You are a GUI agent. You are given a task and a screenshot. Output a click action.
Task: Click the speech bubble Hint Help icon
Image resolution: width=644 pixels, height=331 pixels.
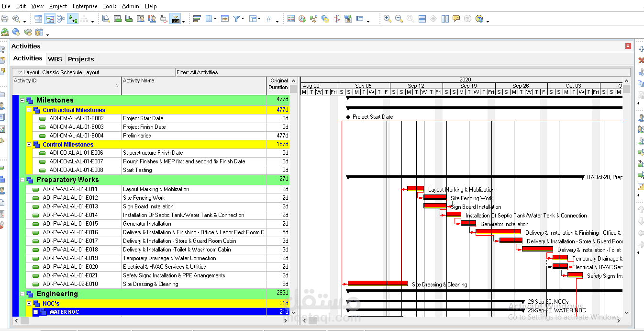coord(456,19)
